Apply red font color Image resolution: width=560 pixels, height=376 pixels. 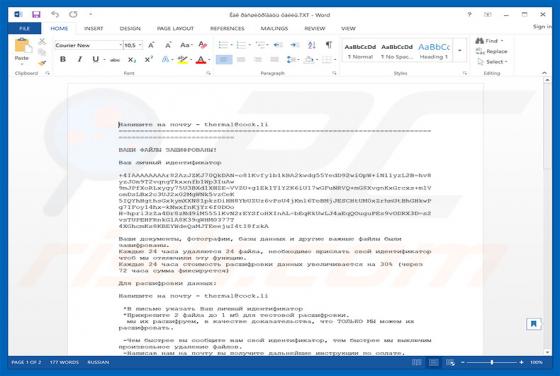tap(201, 60)
